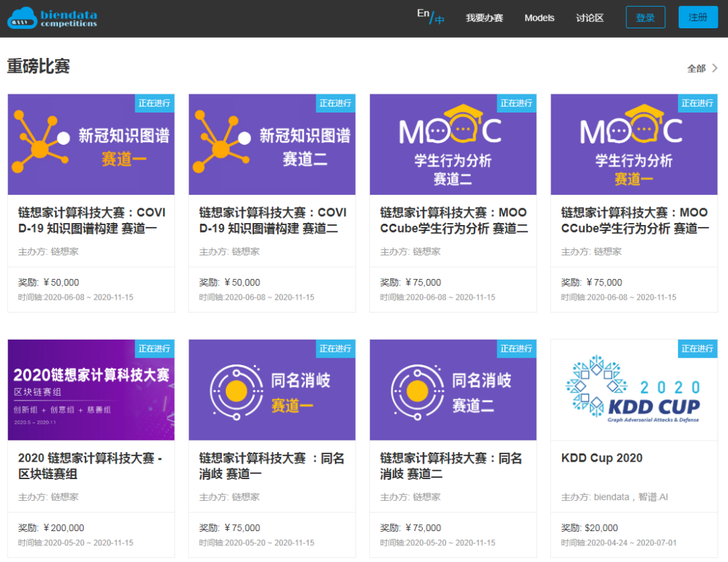The height and width of the screenshot is (562, 728).
Task: Click prize text $20,000 on KDD Cup card
Action: click(x=601, y=528)
